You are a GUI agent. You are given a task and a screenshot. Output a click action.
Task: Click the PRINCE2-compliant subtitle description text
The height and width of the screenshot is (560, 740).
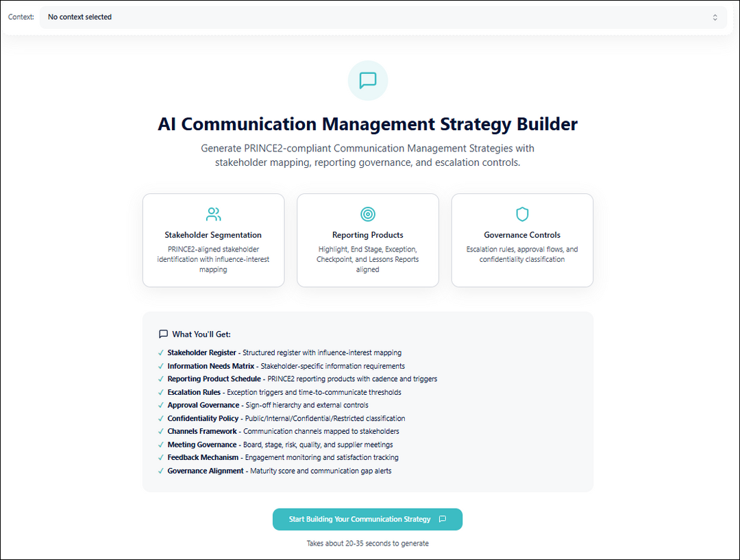click(368, 156)
